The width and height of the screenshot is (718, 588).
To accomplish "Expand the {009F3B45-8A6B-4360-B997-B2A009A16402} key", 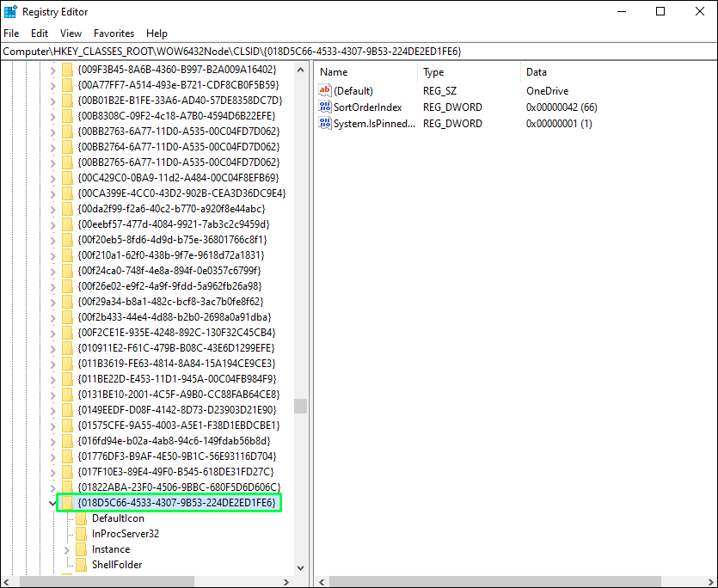I will (52, 70).
